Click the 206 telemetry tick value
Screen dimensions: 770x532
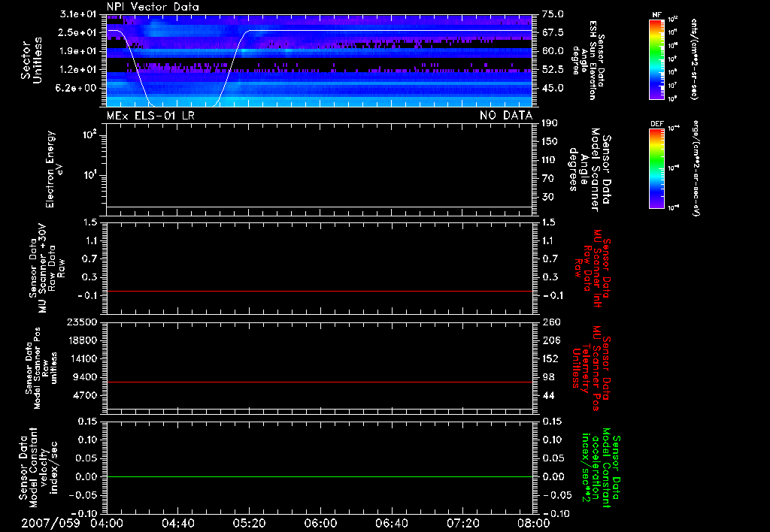[550, 340]
